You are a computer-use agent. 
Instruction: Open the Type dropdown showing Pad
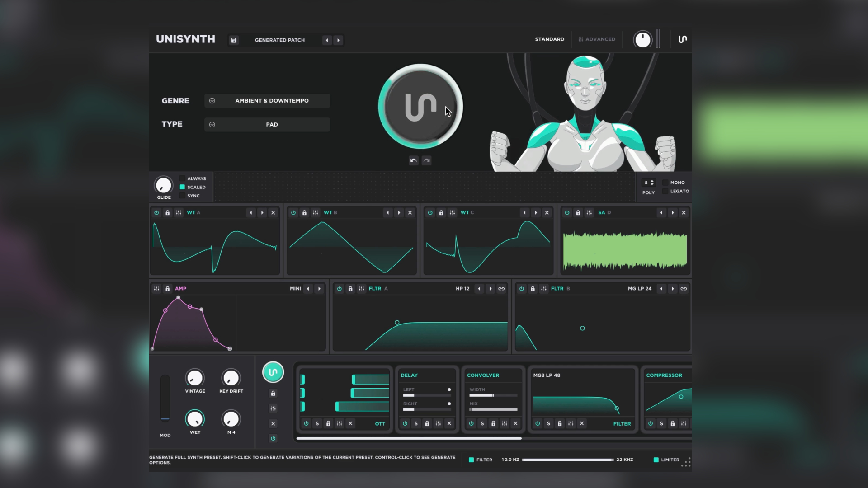pyautogui.click(x=267, y=125)
